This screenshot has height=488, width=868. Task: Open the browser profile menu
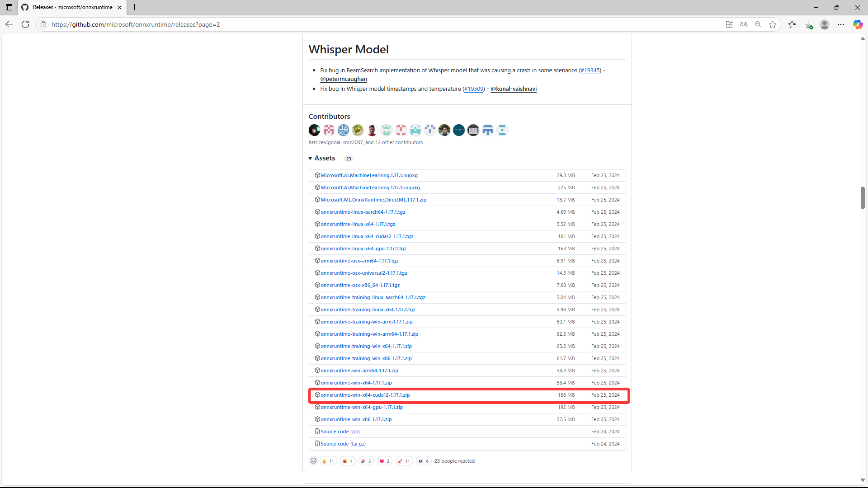825,24
